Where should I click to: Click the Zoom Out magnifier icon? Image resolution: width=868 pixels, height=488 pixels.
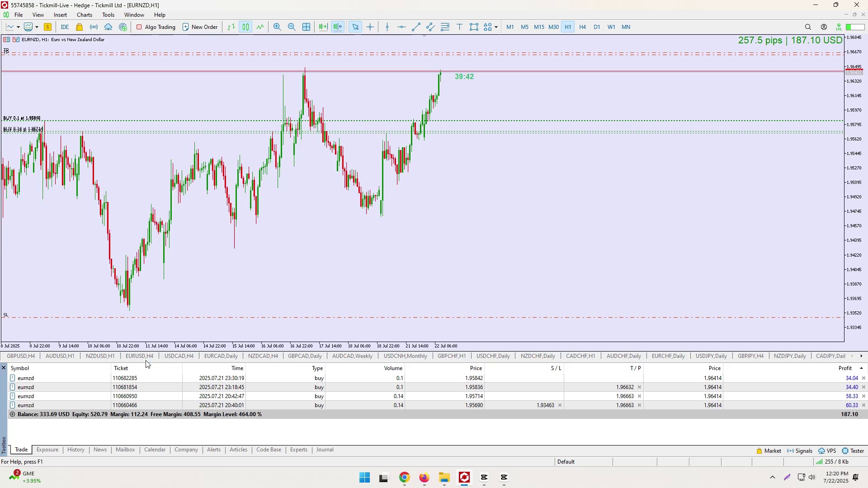292,27
